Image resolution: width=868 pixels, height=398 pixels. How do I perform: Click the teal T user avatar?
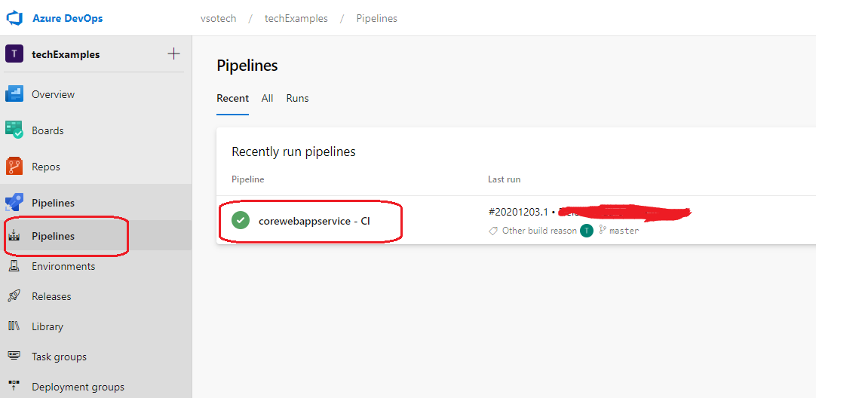coord(586,231)
